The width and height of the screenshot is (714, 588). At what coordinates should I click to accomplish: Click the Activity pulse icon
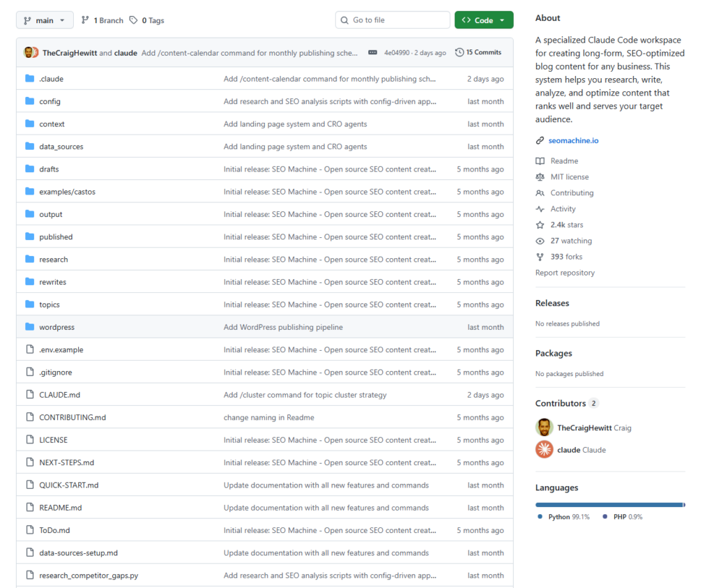pos(540,209)
